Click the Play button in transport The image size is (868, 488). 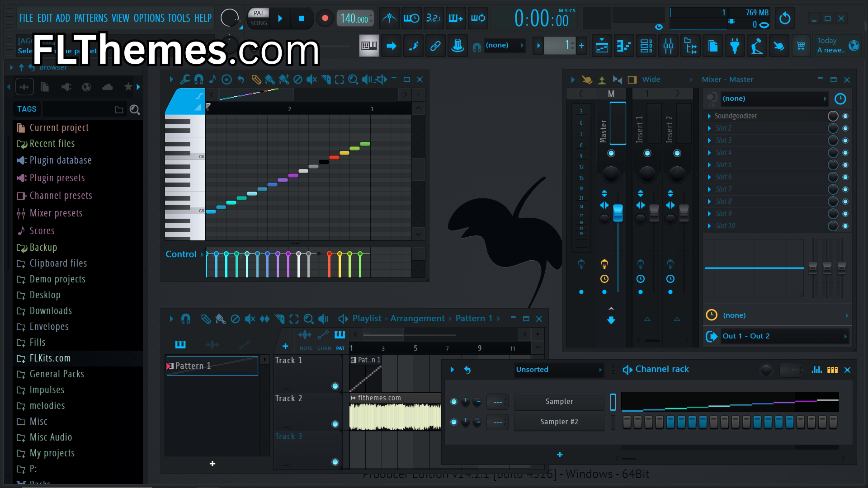[280, 19]
